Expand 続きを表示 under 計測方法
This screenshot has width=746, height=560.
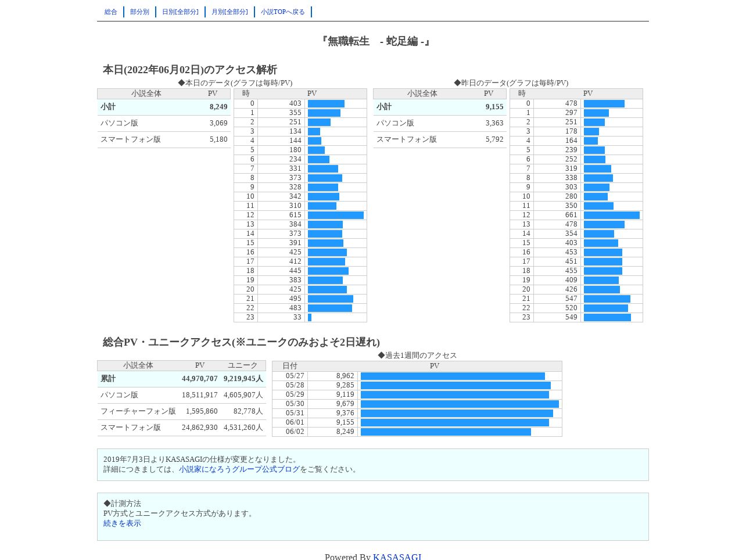(122, 523)
